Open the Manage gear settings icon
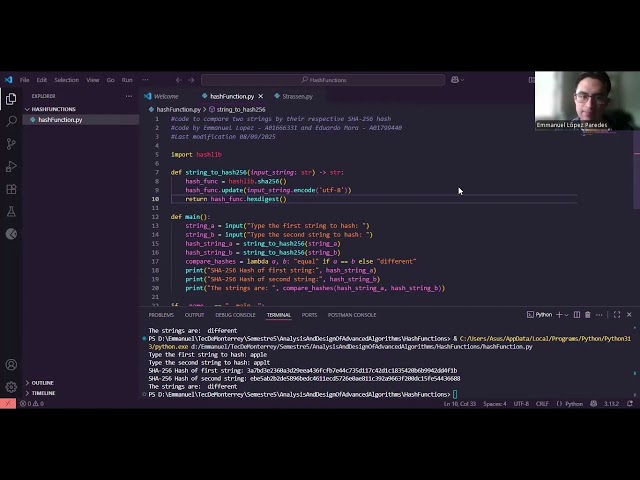This screenshot has height=480, width=640. (x=11, y=387)
